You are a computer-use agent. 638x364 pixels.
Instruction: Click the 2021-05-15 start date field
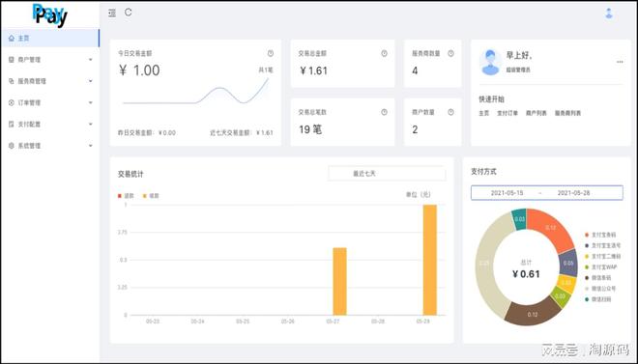(x=507, y=193)
